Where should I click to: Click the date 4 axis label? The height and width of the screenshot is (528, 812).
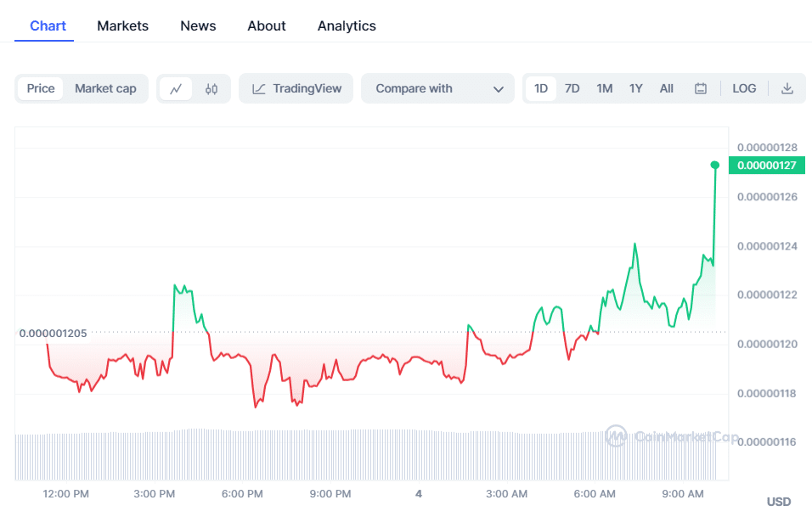point(419,494)
